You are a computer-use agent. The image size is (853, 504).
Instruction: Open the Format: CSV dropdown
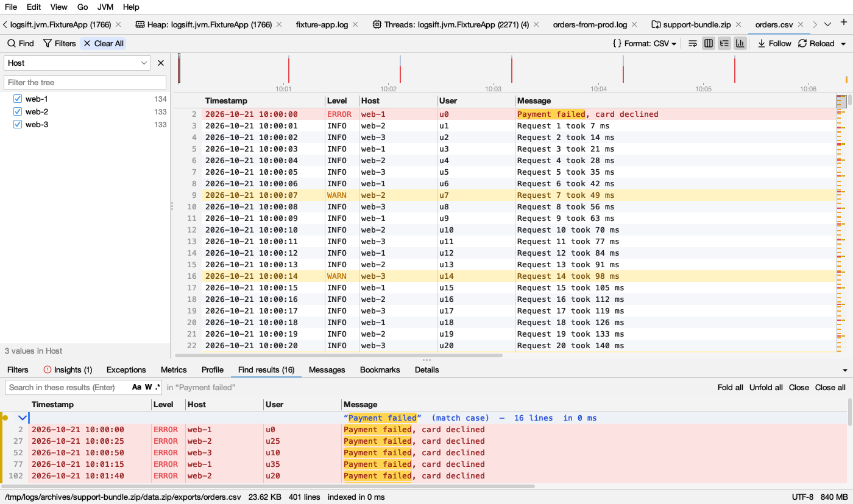pyautogui.click(x=645, y=43)
